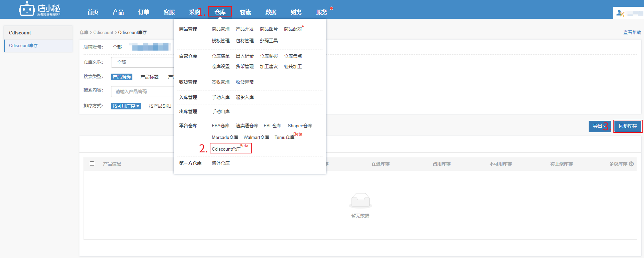Open the 查看帮助 link
This screenshot has width=644, height=258.
(x=632, y=32)
